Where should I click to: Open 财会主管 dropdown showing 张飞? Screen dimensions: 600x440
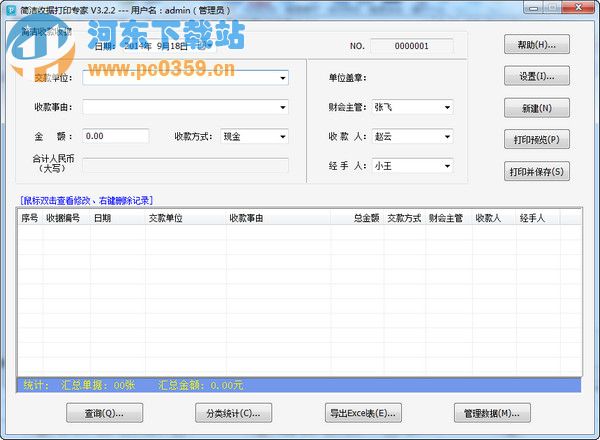coord(447,108)
